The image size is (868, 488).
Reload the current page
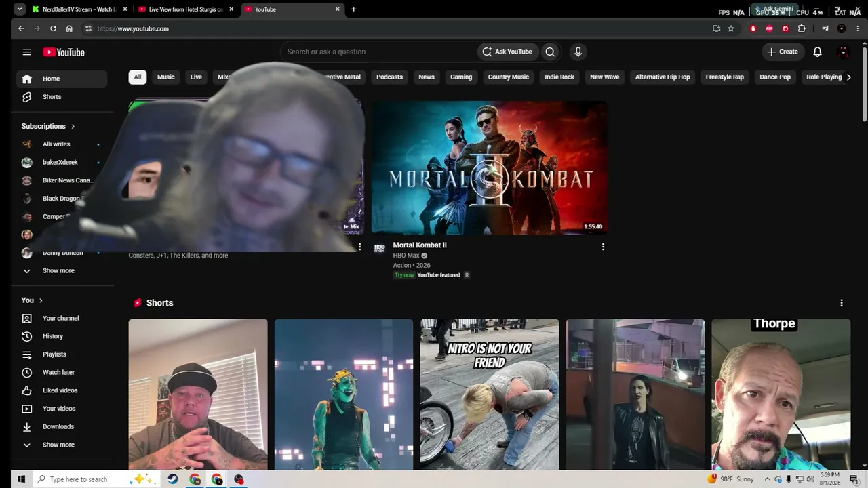(53, 28)
